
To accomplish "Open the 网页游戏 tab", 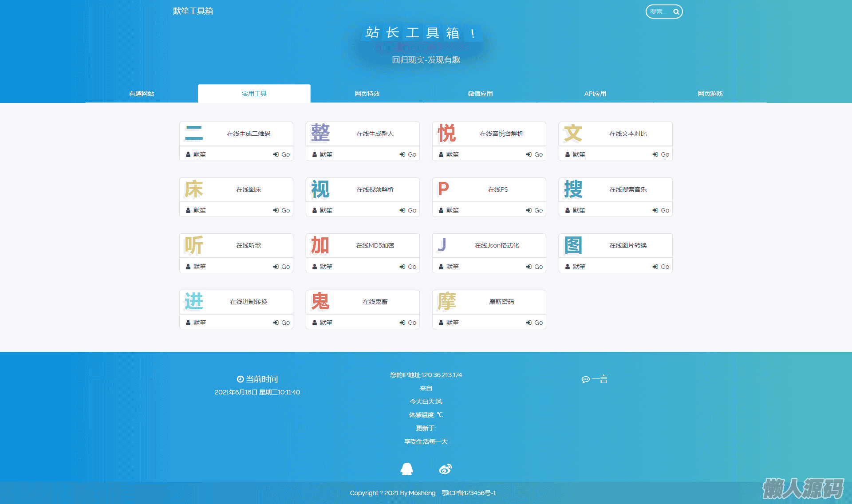I will 710,94.
